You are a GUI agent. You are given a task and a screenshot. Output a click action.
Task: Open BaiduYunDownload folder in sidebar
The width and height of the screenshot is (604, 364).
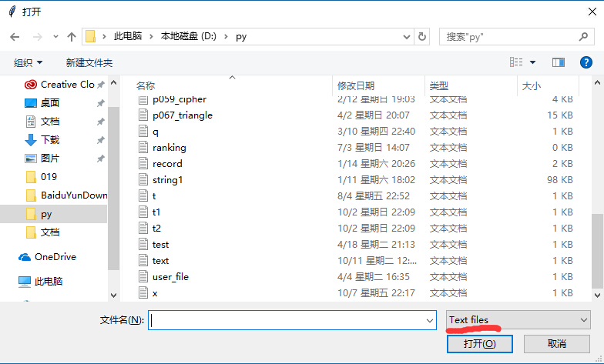pyautogui.click(x=73, y=195)
